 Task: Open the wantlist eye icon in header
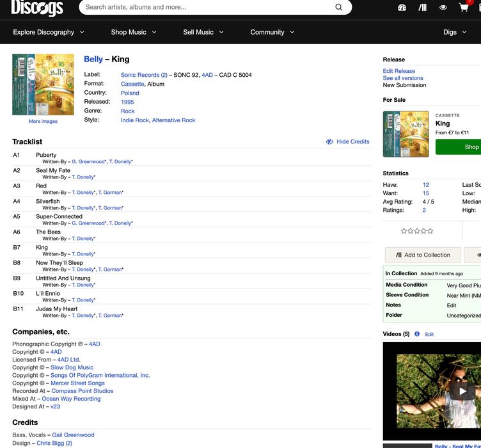click(443, 8)
